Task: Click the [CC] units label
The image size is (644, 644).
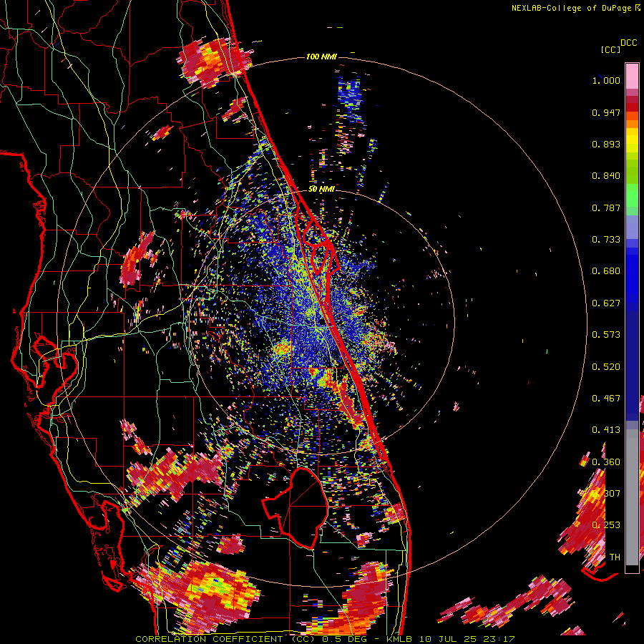Action: [610, 49]
